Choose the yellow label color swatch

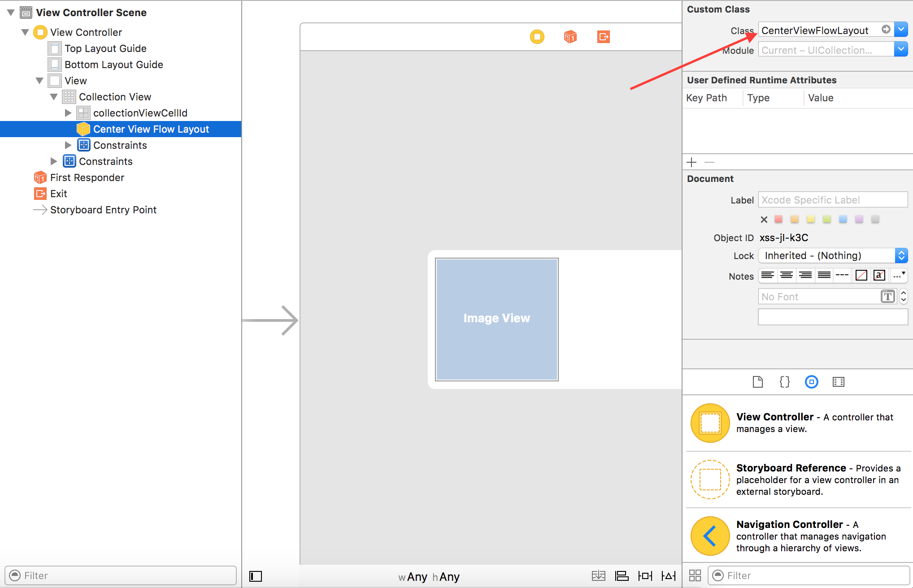pyautogui.click(x=810, y=219)
